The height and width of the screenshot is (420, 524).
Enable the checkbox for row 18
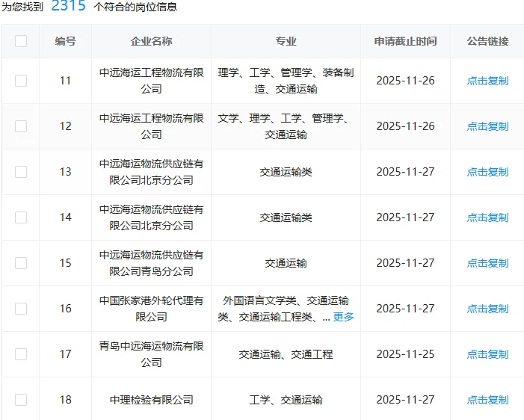coord(21,400)
